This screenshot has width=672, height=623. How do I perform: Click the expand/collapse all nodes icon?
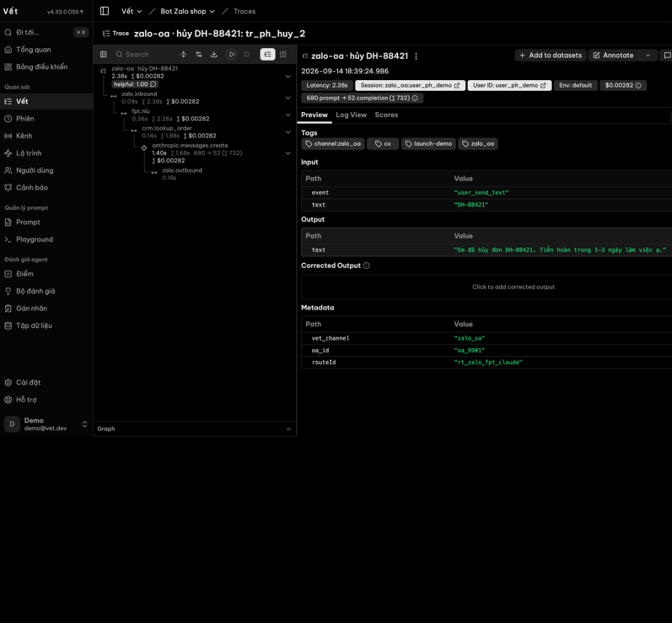pos(184,54)
